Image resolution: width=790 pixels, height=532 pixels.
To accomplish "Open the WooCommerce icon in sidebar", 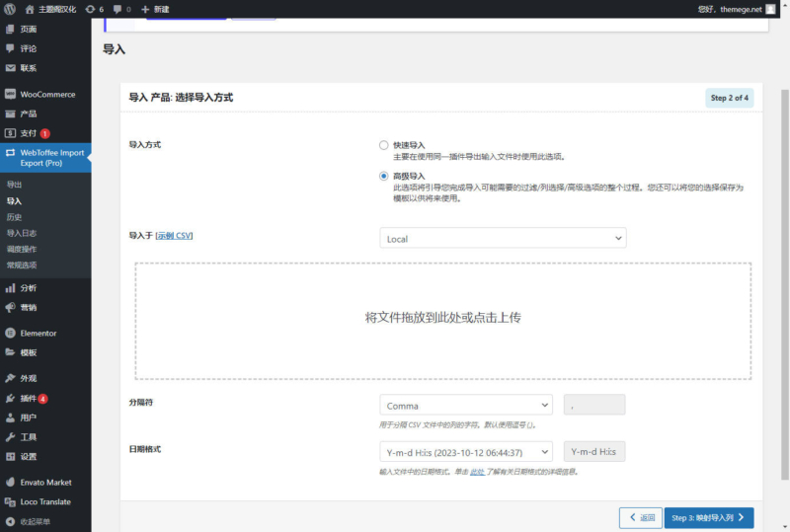I will click(x=10, y=94).
